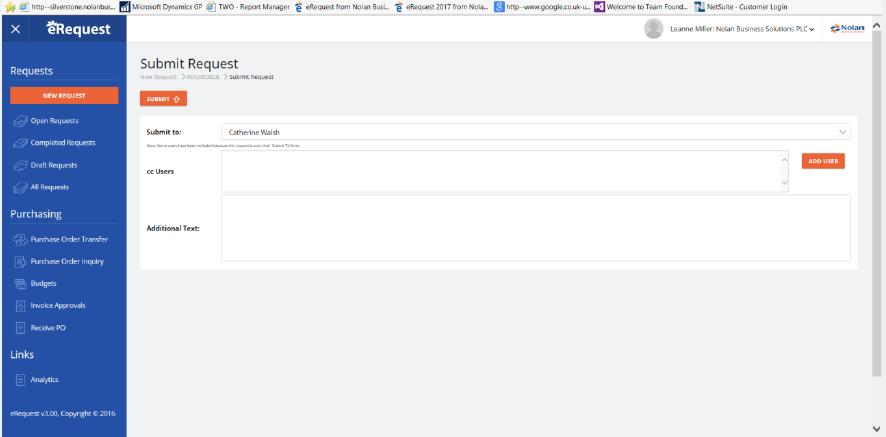Click the Analytics icon under Links
Screen dimensions: 886x437
[20, 380]
